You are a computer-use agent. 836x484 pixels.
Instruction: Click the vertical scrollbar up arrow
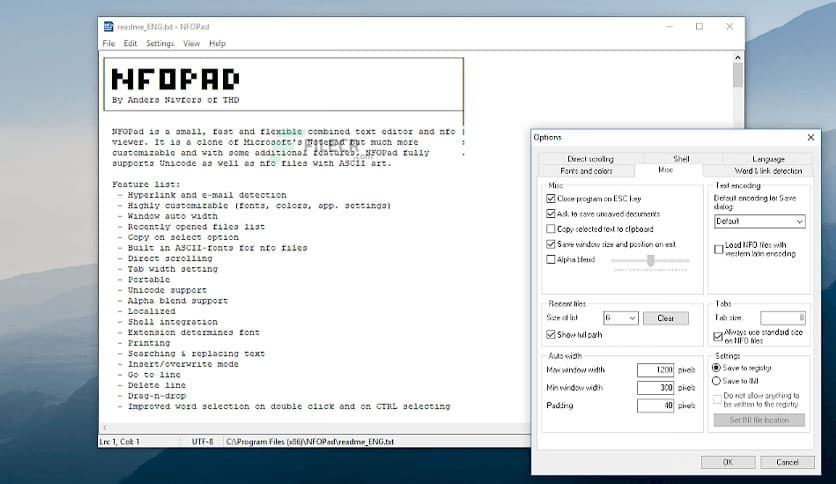(738, 58)
